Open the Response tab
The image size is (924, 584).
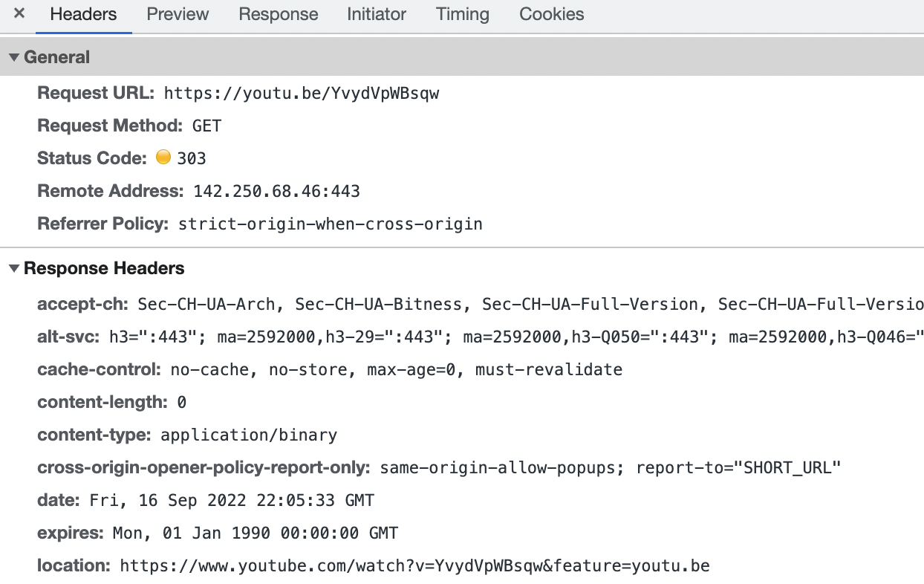(279, 14)
